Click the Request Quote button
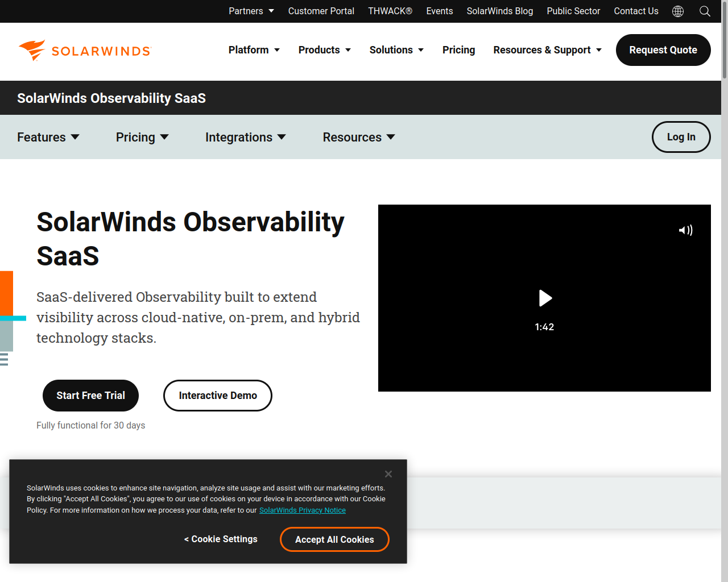 click(x=663, y=50)
